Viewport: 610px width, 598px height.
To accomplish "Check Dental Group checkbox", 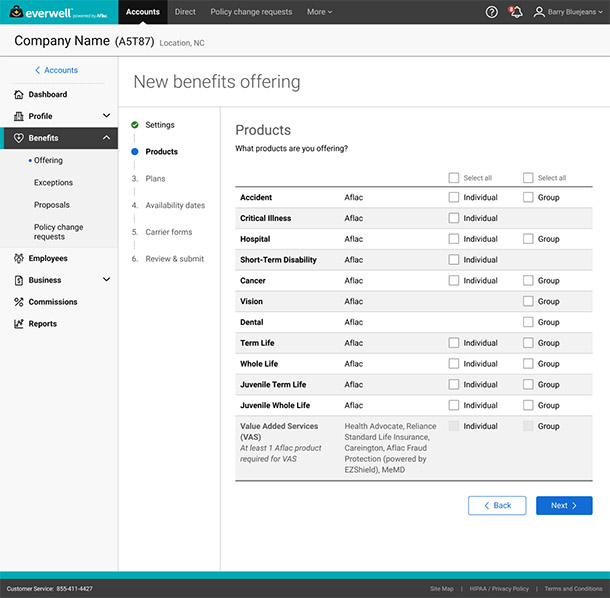I will pos(528,322).
